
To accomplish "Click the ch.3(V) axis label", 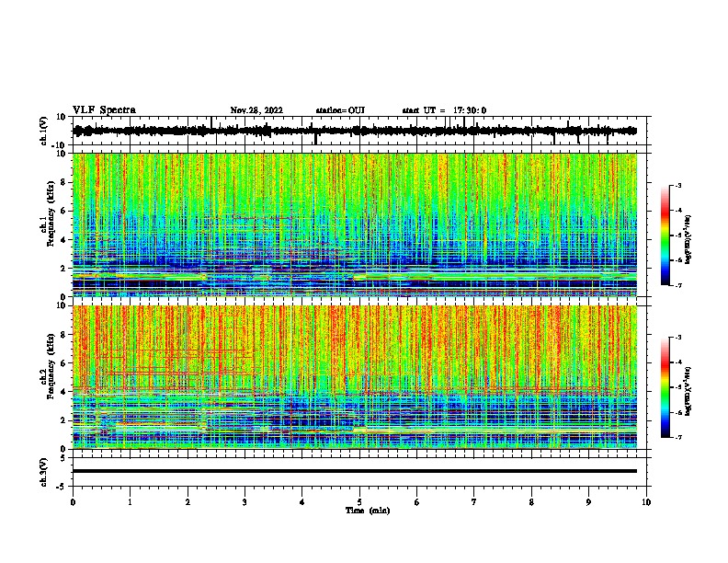I will point(43,472).
